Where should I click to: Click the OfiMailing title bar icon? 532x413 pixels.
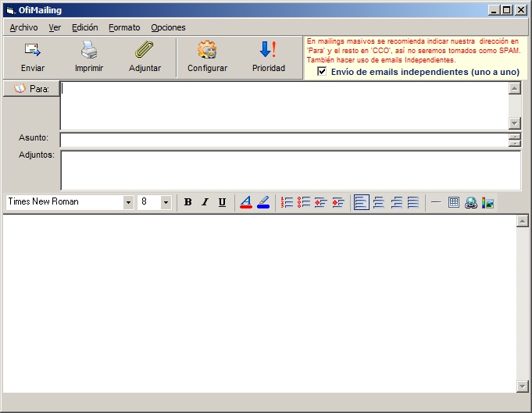click(11, 10)
